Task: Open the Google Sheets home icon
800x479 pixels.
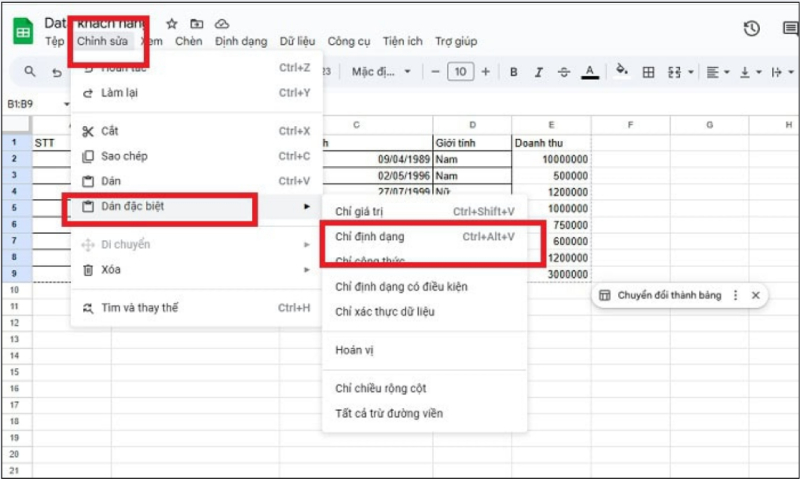Action: (22, 31)
